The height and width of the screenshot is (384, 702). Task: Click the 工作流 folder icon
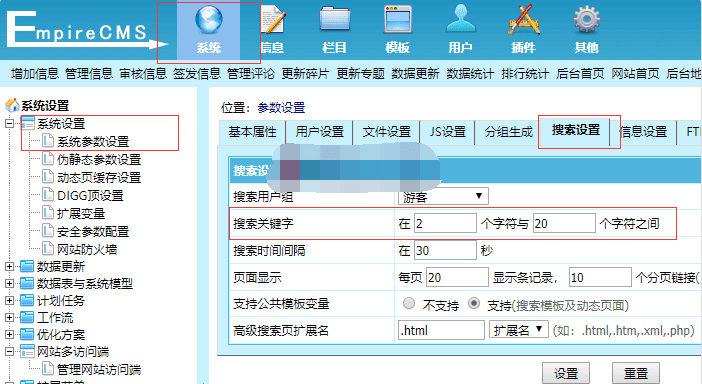coord(27,317)
